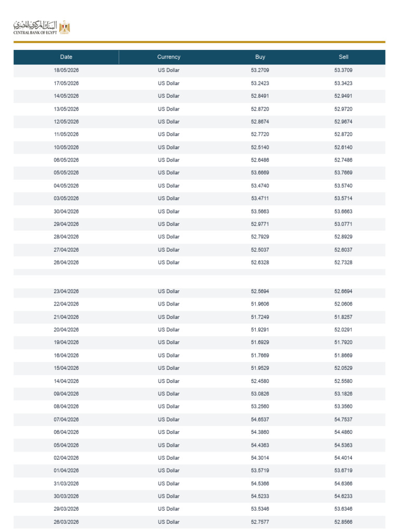Click the 52.5694 buy rate value
This screenshot has height=532, width=399.
point(260,291)
